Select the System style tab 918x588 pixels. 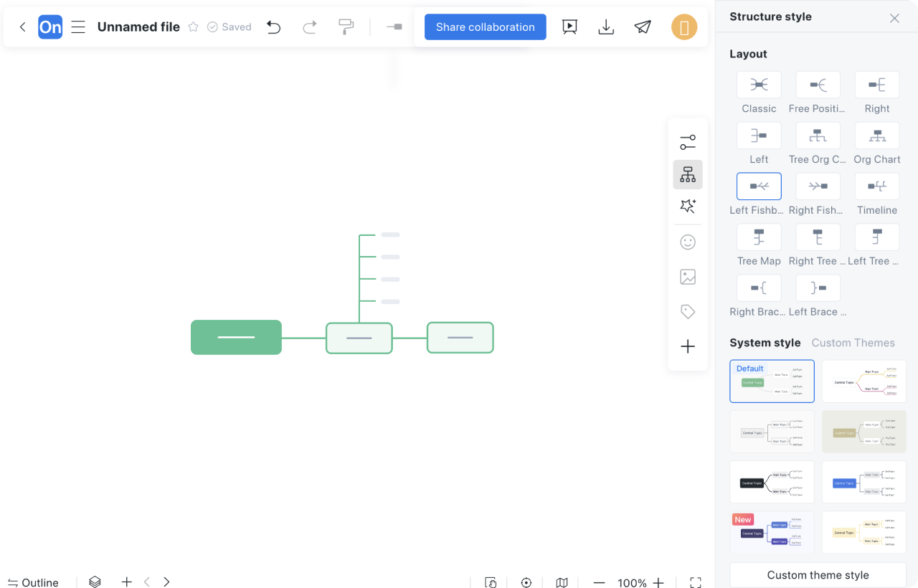pos(765,343)
